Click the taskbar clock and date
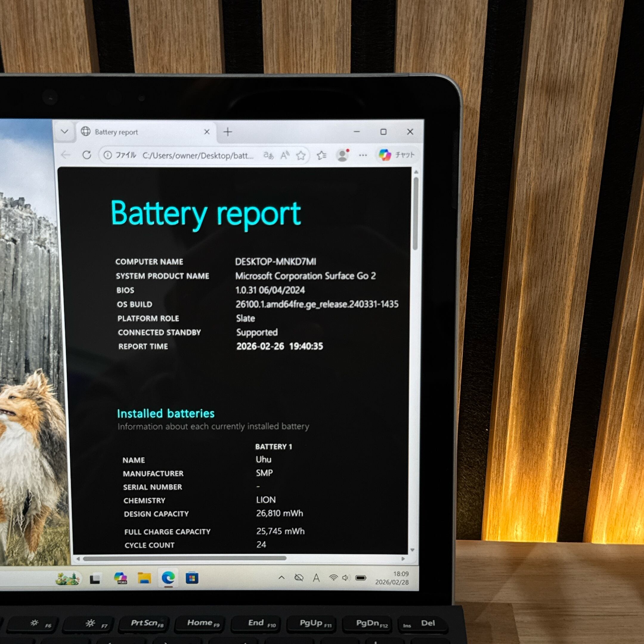The height and width of the screenshot is (644, 644). [392, 578]
